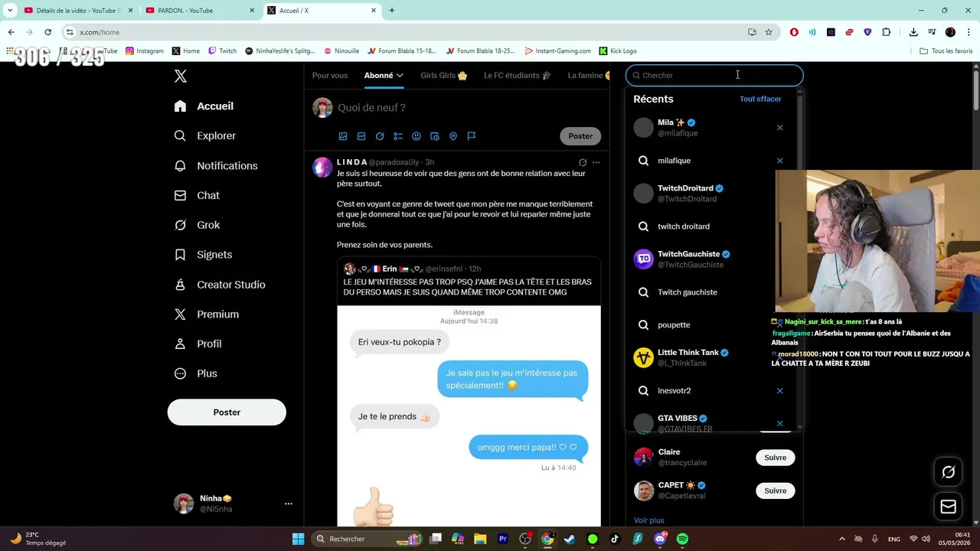Select 'Twitch gauchiste' recent search

coord(710,292)
